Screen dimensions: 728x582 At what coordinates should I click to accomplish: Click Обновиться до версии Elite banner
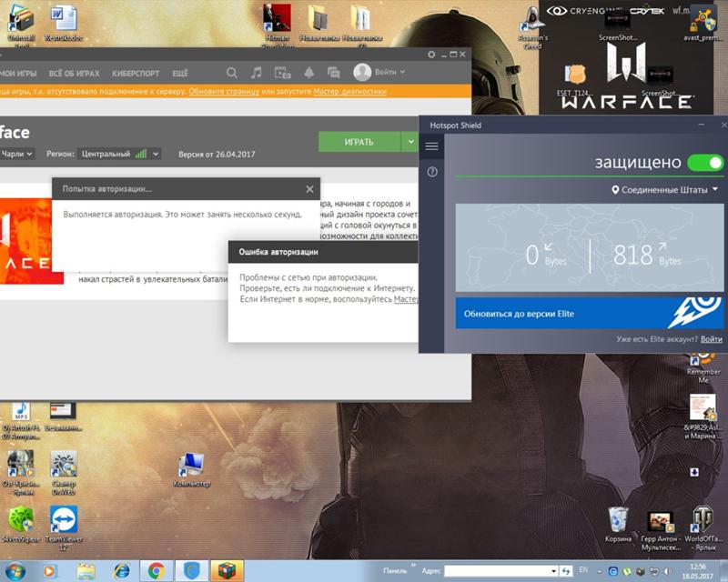[x=589, y=313]
